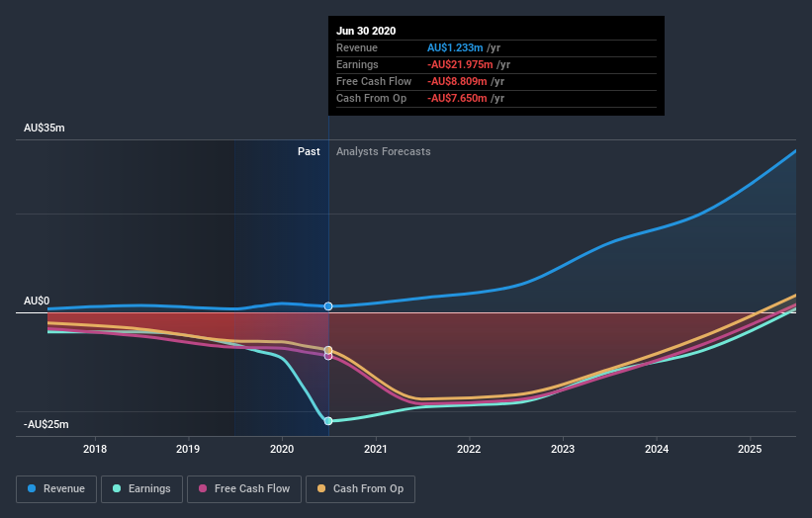Click the 2022 x-axis label
Image resolution: width=812 pixels, height=518 pixels.
coord(469,449)
